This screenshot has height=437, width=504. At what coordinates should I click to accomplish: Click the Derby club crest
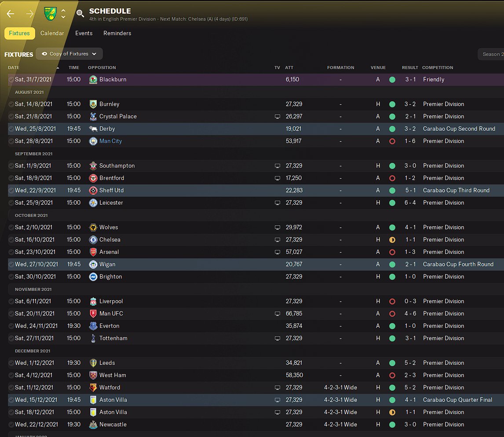93,129
